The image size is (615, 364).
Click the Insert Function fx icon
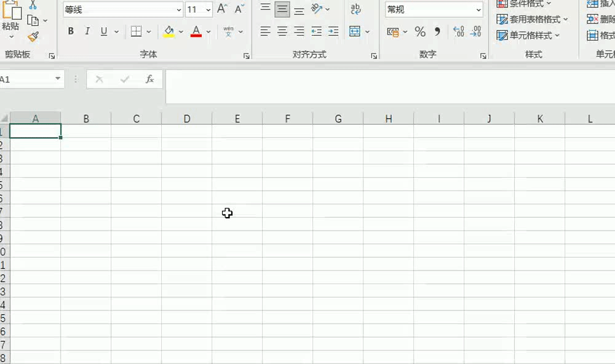pyautogui.click(x=149, y=79)
